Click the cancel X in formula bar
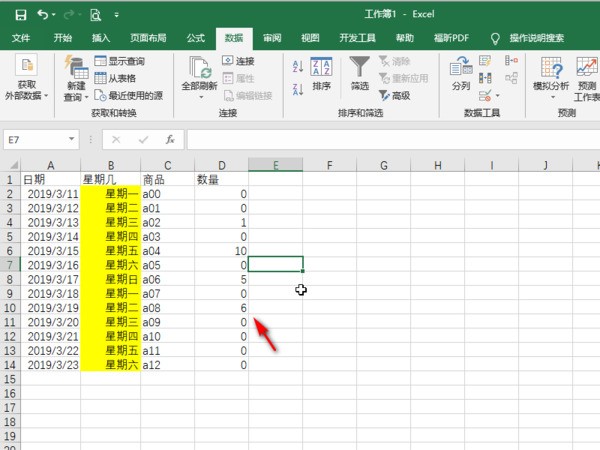600x450 pixels. (x=116, y=140)
